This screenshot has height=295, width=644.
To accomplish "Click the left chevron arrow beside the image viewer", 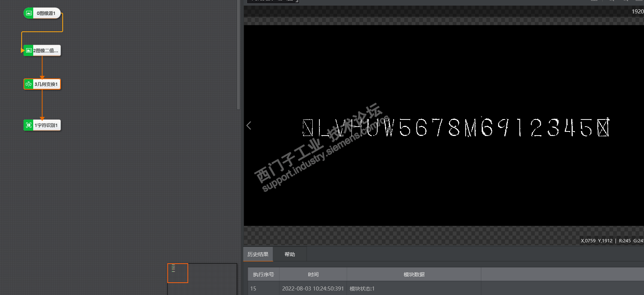I will [249, 125].
